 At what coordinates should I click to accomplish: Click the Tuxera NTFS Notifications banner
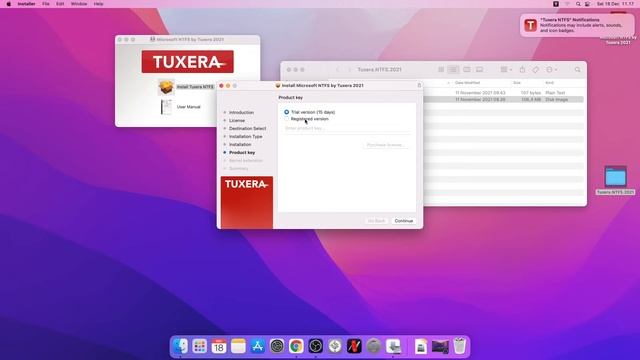coord(577,25)
